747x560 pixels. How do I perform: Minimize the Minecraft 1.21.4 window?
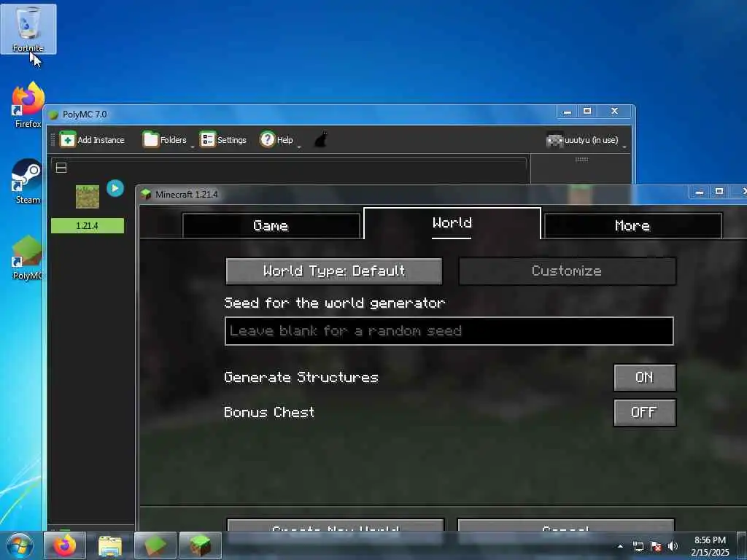[x=700, y=192]
